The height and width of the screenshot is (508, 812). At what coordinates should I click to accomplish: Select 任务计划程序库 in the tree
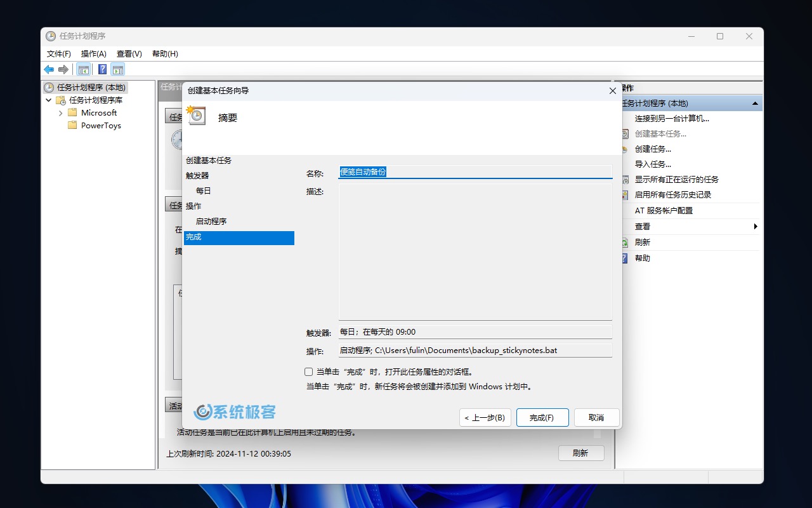[x=96, y=100]
